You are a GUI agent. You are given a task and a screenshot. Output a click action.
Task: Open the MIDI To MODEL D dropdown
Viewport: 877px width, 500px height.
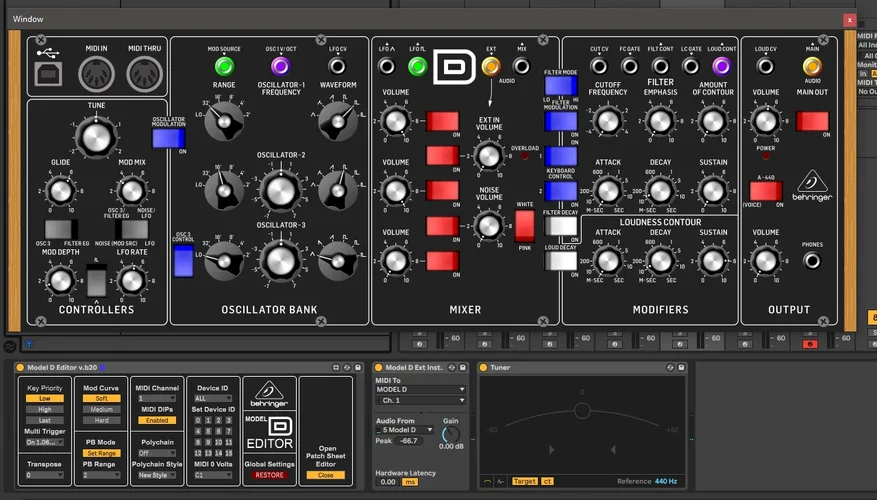421,389
